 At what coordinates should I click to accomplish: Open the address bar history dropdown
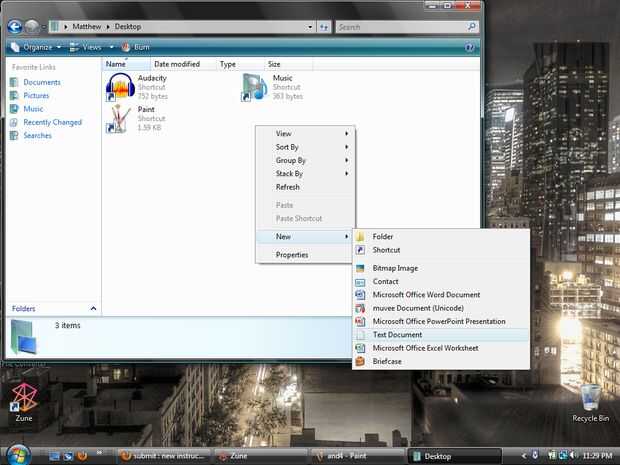click(310, 27)
